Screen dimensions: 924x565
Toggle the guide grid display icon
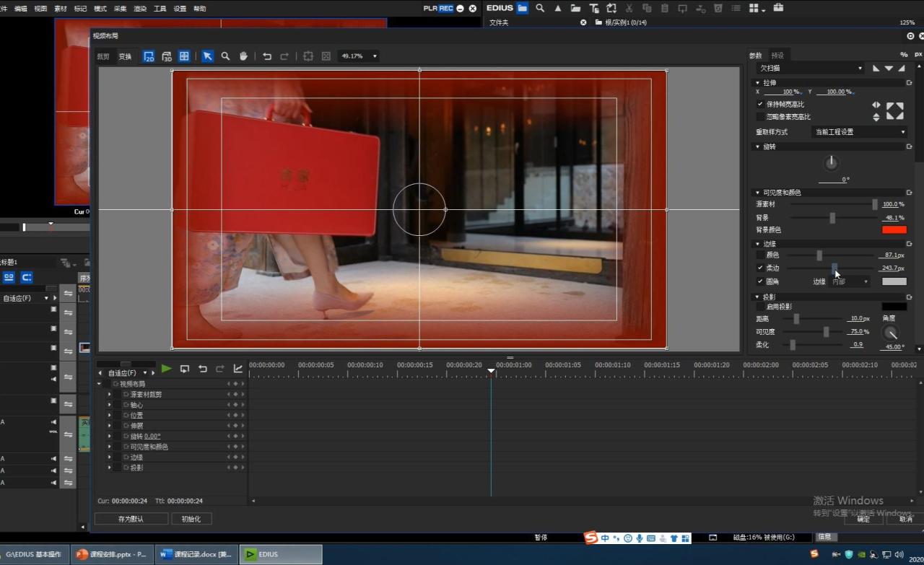(x=185, y=56)
